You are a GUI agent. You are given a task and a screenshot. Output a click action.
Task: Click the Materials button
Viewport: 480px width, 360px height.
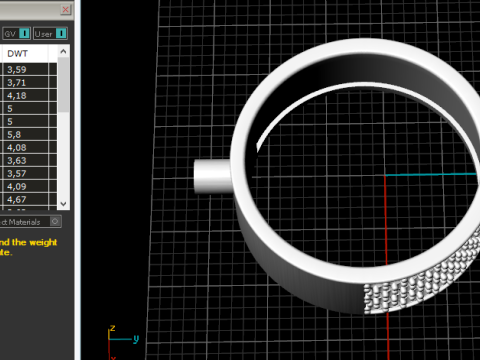tap(30, 222)
